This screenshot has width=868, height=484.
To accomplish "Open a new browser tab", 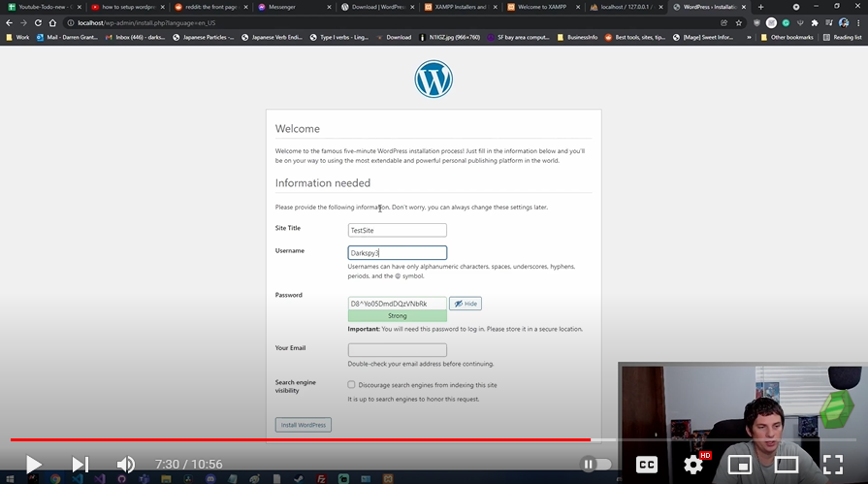I will point(760,7).
